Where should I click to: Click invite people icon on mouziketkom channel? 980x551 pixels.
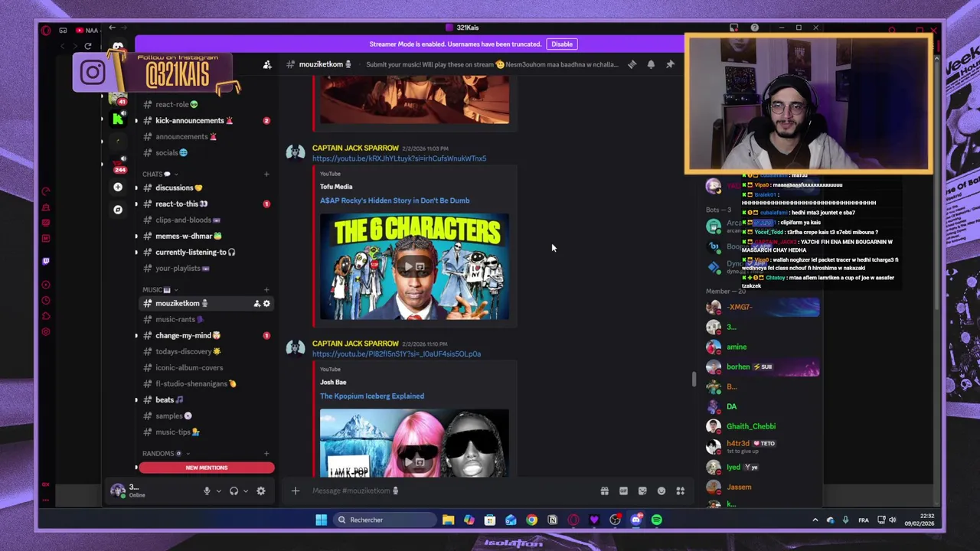(x=256, y=304)
